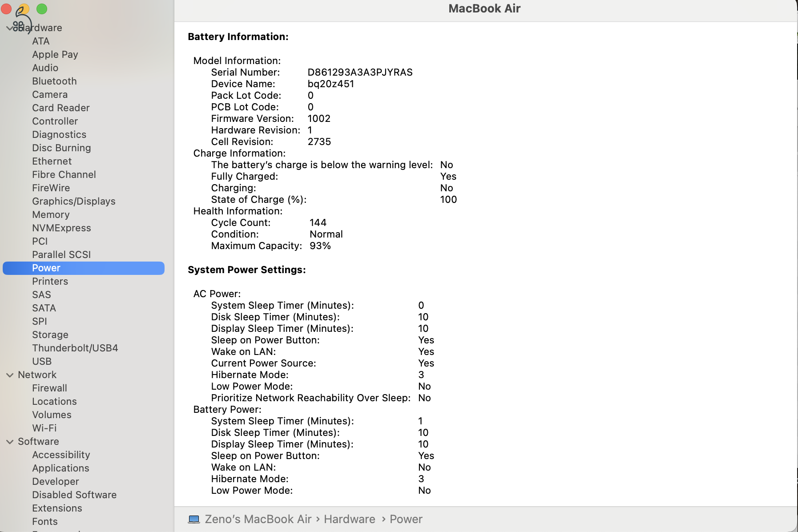The image size is (798, 532).
Task: Select Card Reader in the sidebar
Action: pyautogui.click(x=61, y=108)
